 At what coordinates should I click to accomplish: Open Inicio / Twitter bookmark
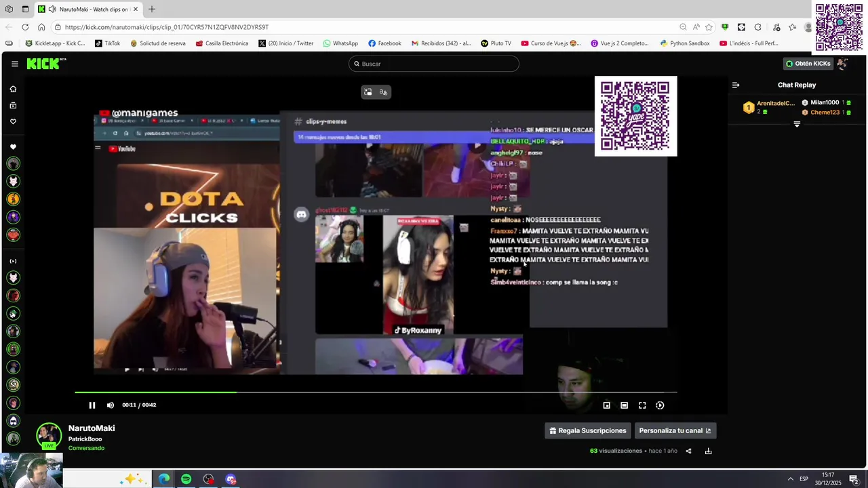(x=285, y=43)
